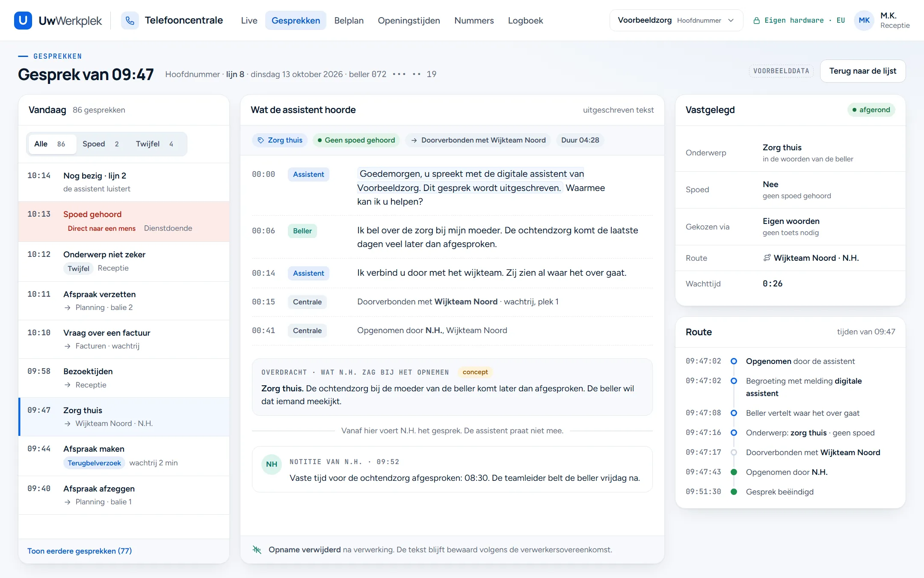This screenshot has height=578, width=924.
Task: Filter calls by Spoed 2
Action: (x=101, y=144)
